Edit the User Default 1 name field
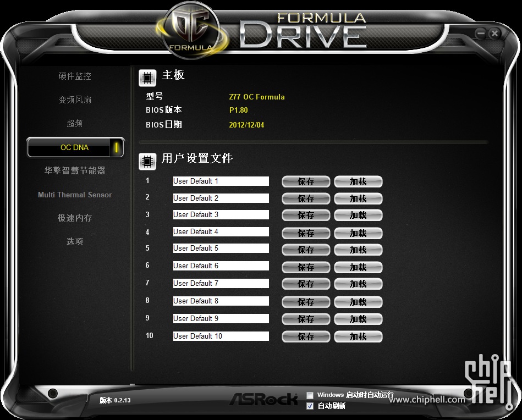This screenshot has width=522, height=420. (221, 181)
